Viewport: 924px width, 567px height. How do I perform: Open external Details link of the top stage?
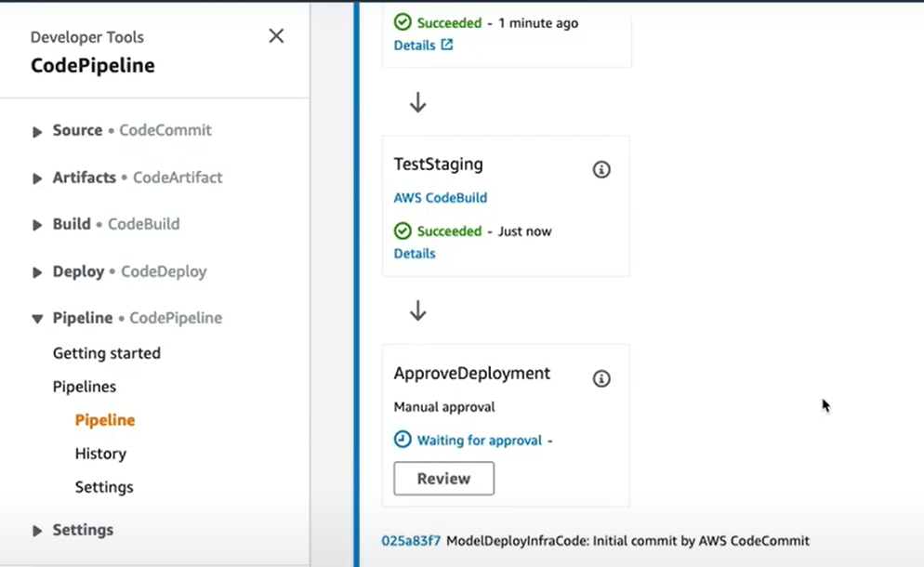[x=423, y=45]
